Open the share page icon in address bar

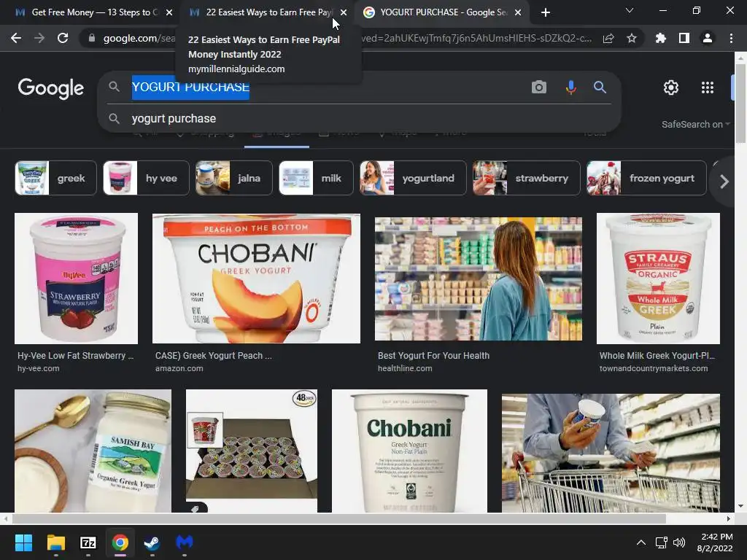coord(608,39)
